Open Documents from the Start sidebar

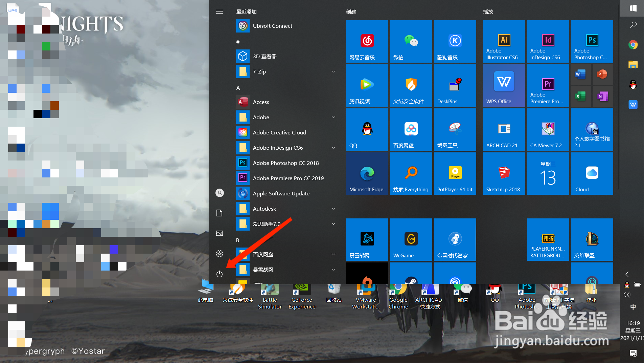[220, 213]
